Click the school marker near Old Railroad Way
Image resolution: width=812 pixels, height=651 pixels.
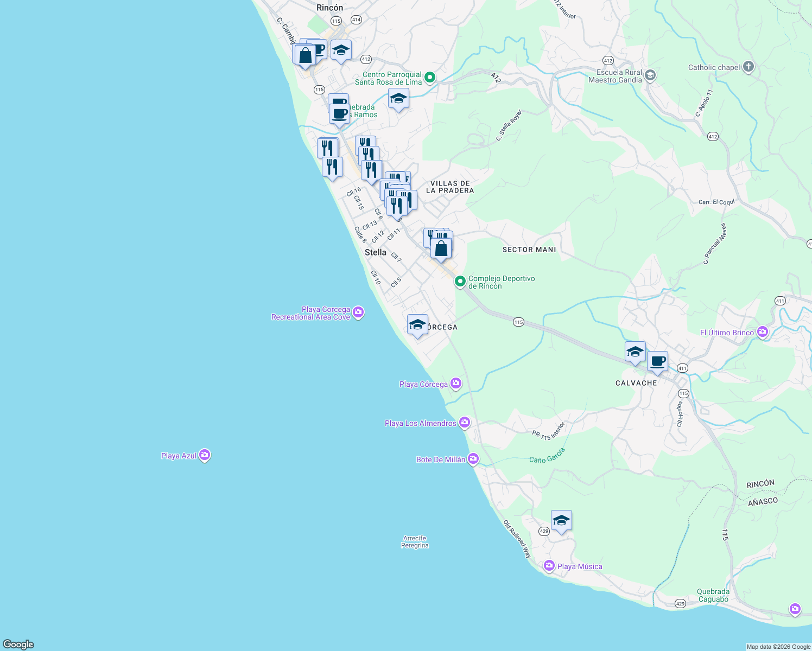coord(561,519)
